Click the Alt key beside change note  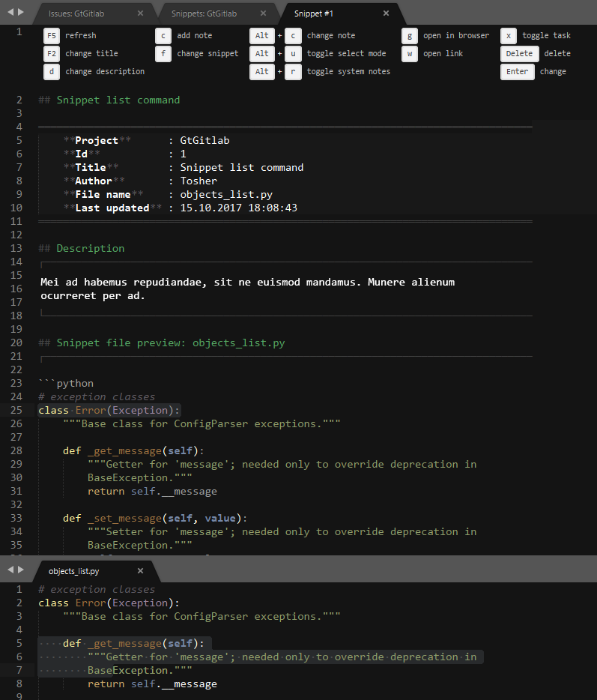click(262, 36)
